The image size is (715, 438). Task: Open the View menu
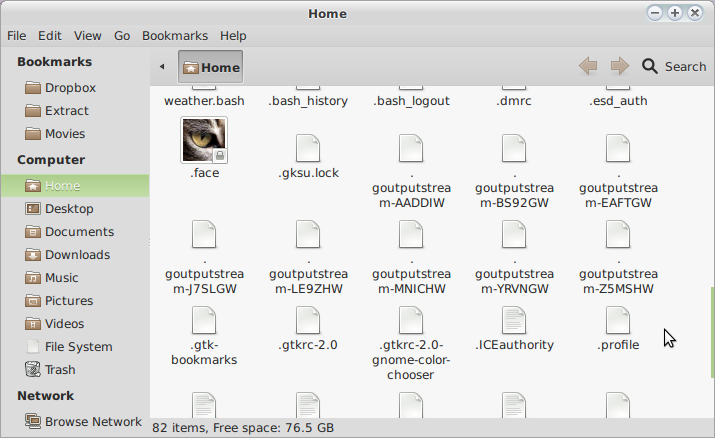pyautogui.click(x=88, y=35)
